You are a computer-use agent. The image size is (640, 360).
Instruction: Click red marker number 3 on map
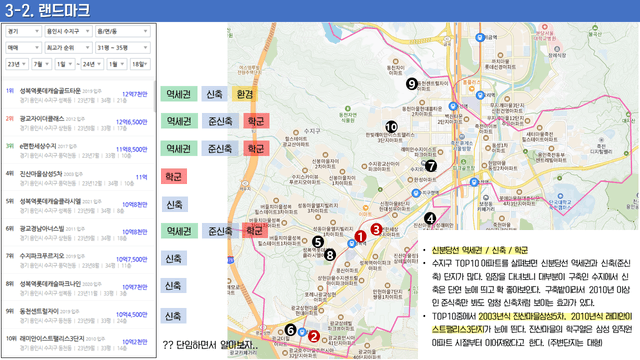tap(376, 229)
